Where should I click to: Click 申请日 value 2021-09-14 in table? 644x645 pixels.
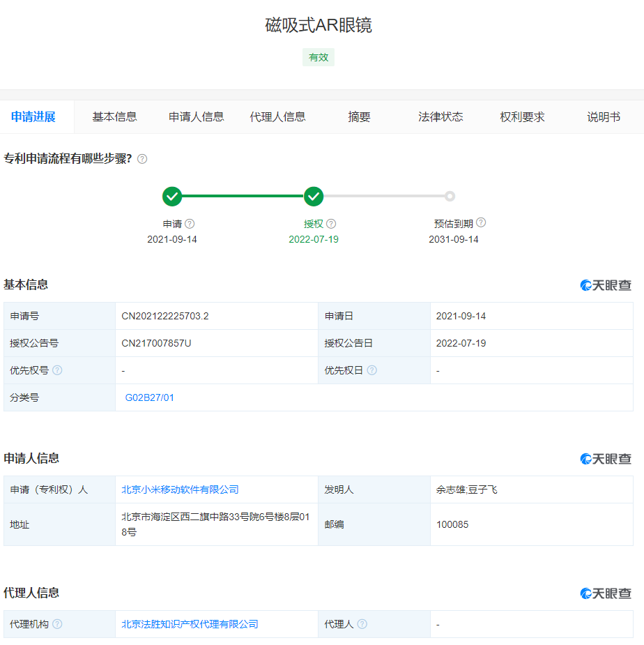461,316
